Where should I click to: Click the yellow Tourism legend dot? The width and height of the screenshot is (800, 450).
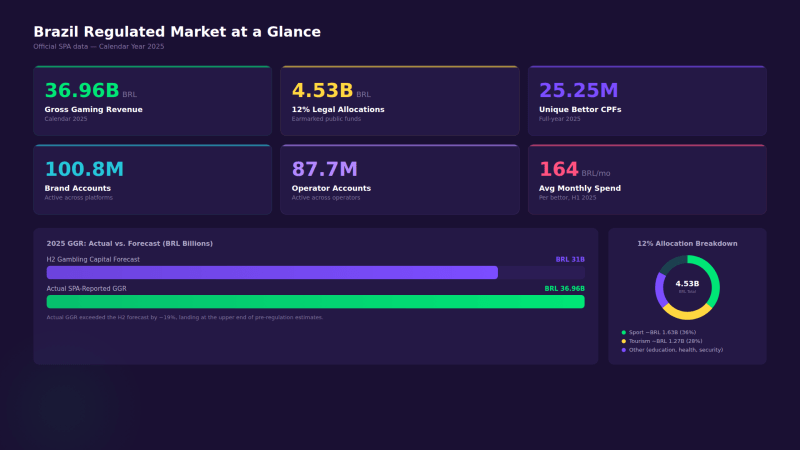point(623,341)
